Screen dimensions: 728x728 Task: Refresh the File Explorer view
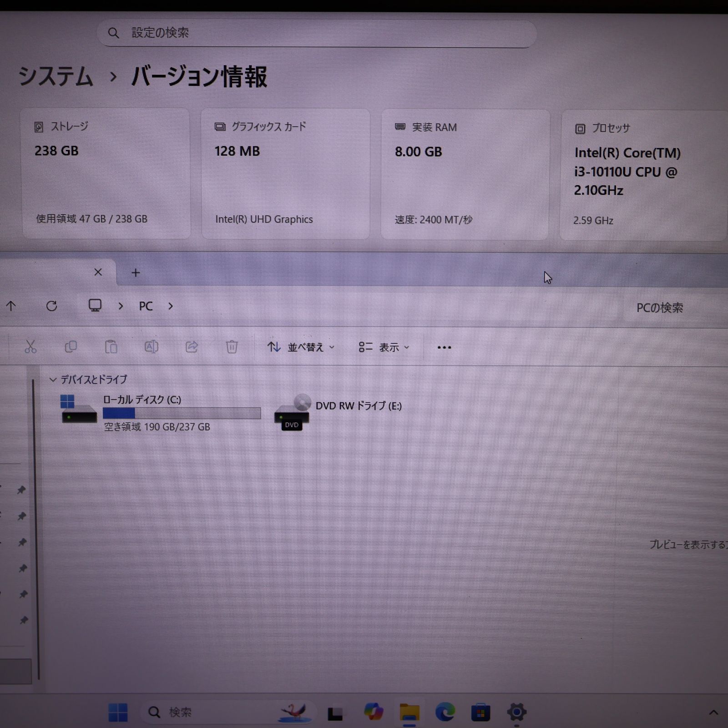tap(51, 306)
